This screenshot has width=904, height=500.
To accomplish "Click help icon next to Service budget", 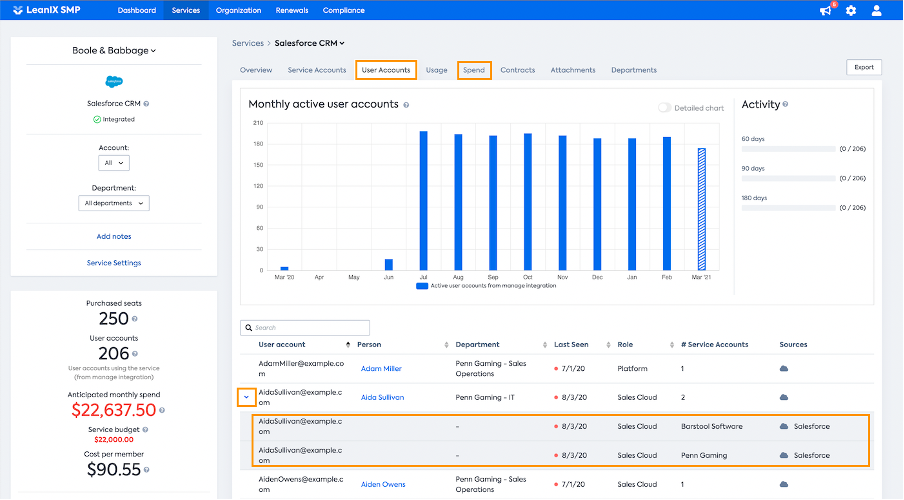I will [145, 429].
